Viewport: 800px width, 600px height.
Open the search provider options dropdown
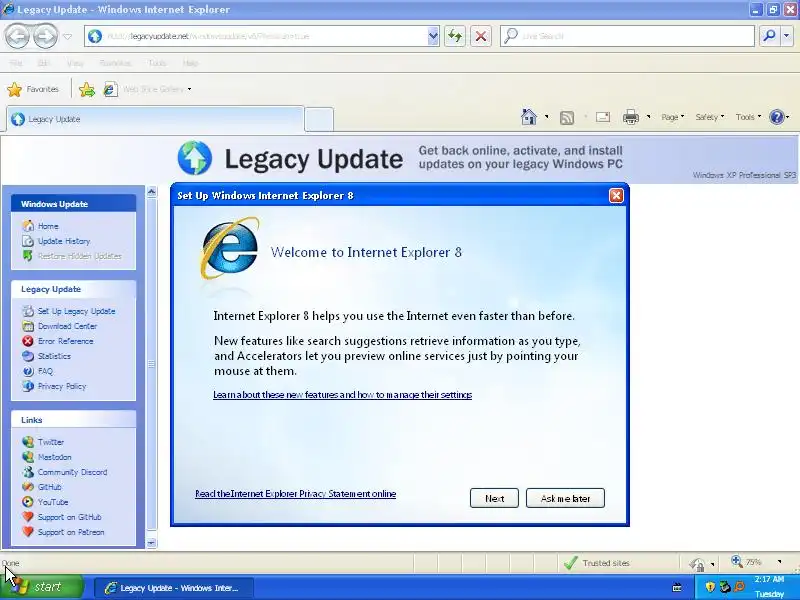coord(786,36)
